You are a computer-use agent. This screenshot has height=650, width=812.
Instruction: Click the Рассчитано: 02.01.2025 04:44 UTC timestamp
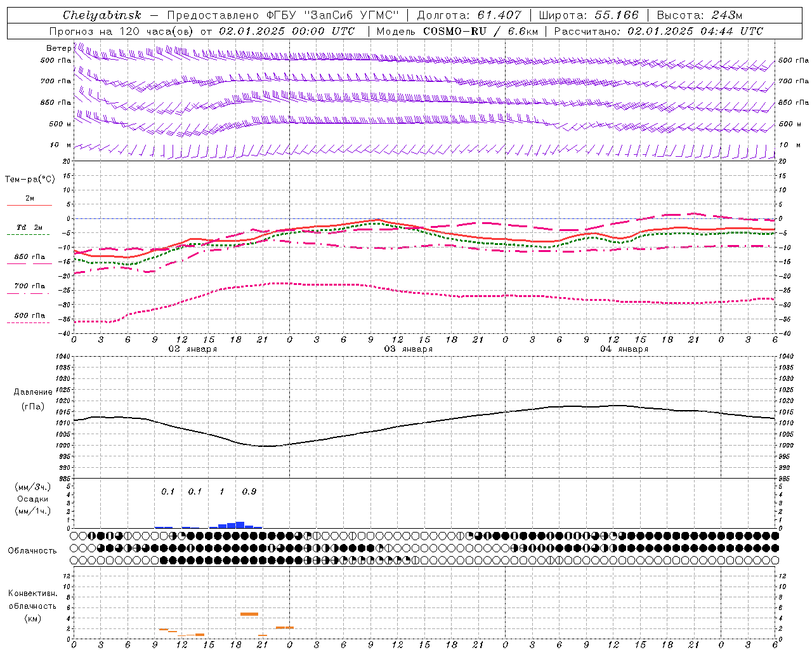[658, 31]
